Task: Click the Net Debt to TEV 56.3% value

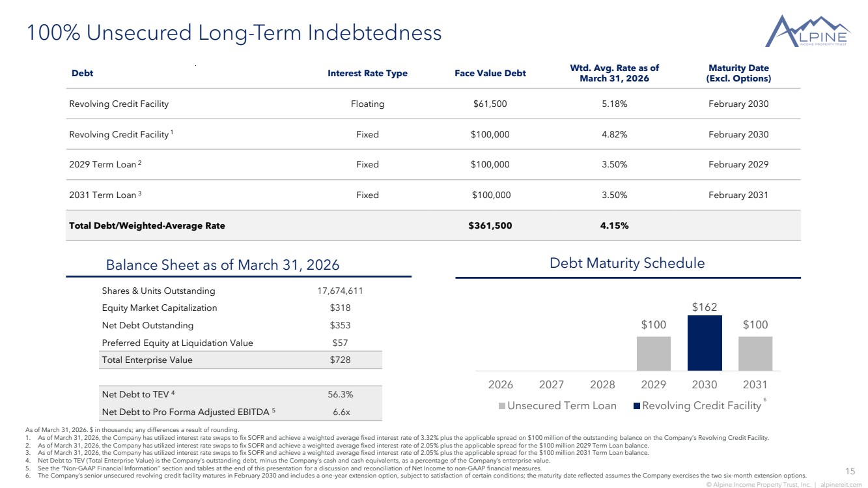Action: [341, 394]
